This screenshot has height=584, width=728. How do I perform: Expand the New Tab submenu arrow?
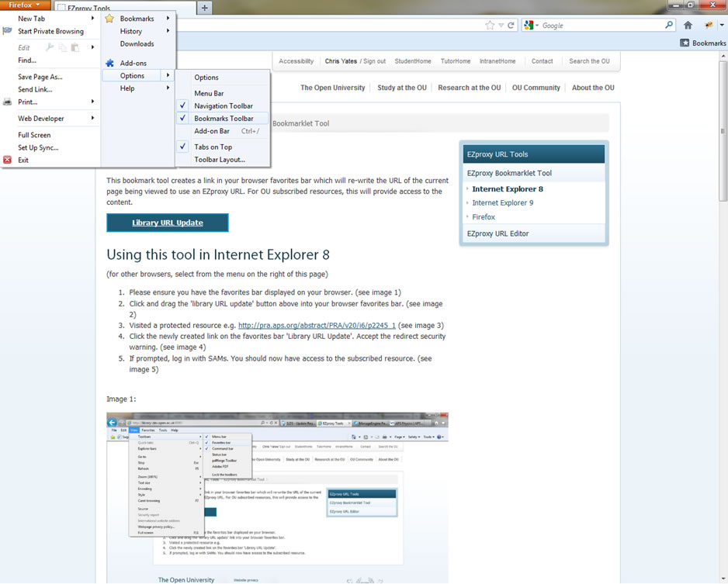[x=93, y=19]
